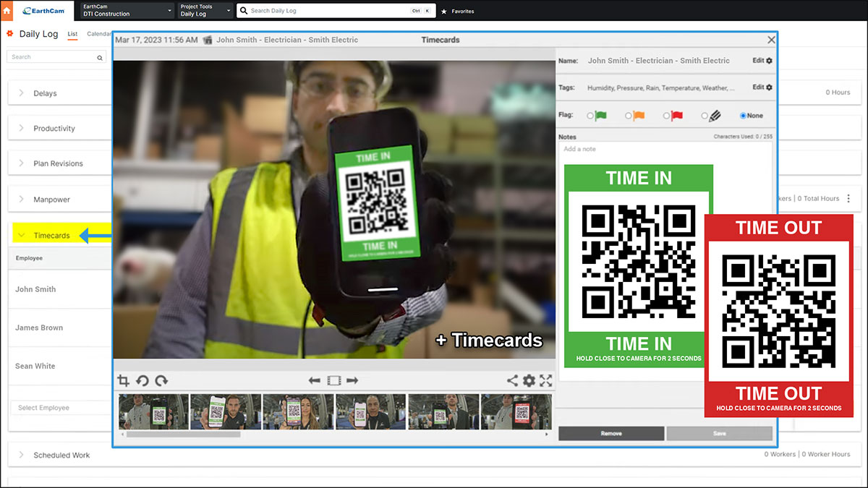
Task: Open image settings gear below the photo
Action: pos(529,380)
